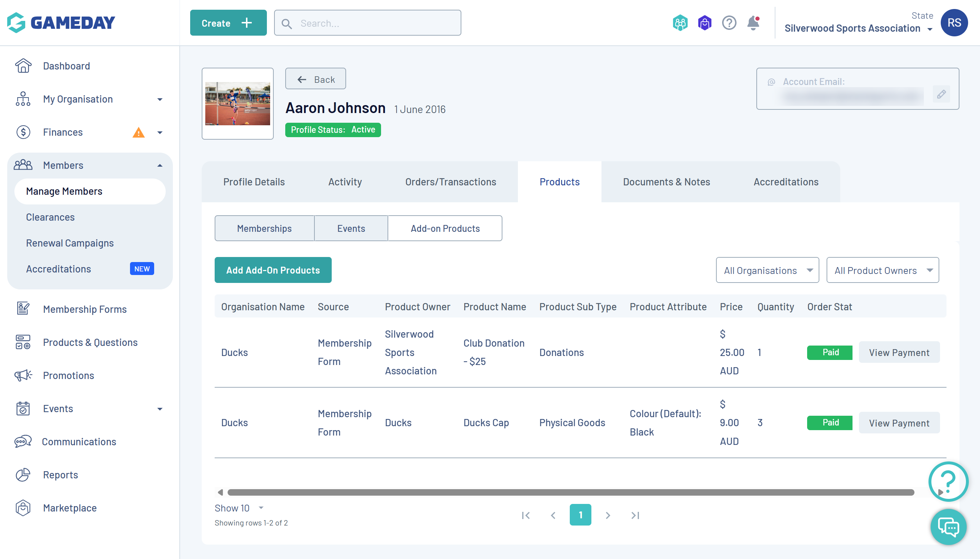
Task: Expand the Finances sidebar menu
Action: point(160,132)
